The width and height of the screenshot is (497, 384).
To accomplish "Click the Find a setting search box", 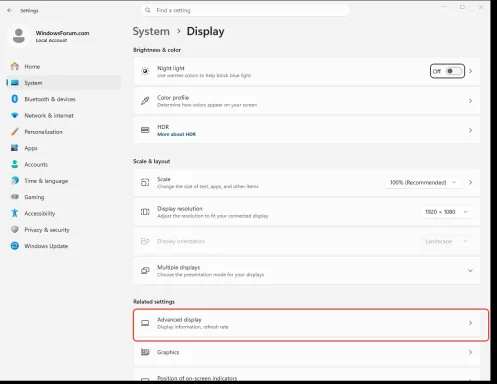I will pos(245,10).
